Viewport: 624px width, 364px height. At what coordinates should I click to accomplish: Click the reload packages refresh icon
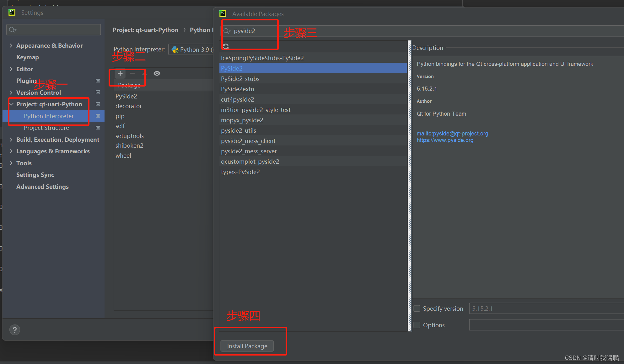pos(226,46)
